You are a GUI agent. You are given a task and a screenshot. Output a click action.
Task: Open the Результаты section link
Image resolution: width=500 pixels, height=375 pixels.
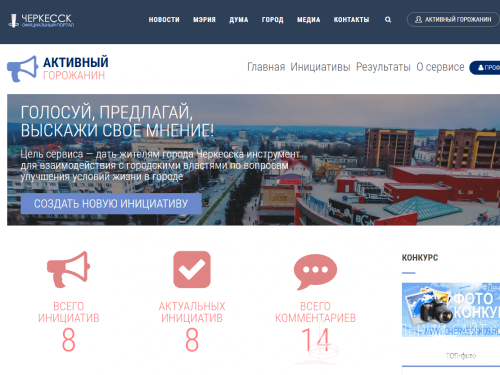coord(383,67)
